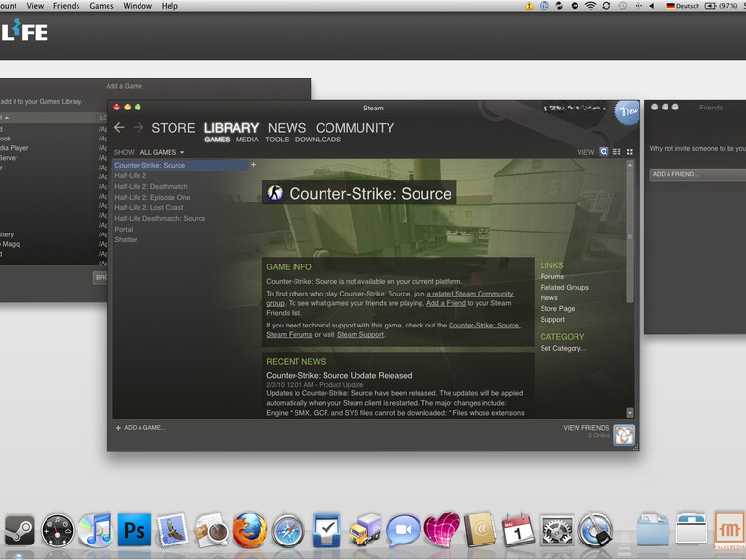
Task: Open 'Counter-Strike: Source Update Released' news headline
Action: coord(339,375)
